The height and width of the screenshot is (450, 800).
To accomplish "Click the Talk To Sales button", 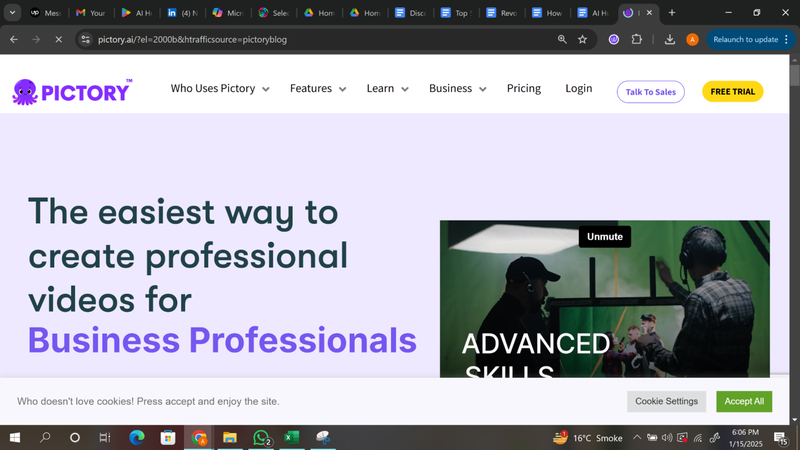I will 650,92.
